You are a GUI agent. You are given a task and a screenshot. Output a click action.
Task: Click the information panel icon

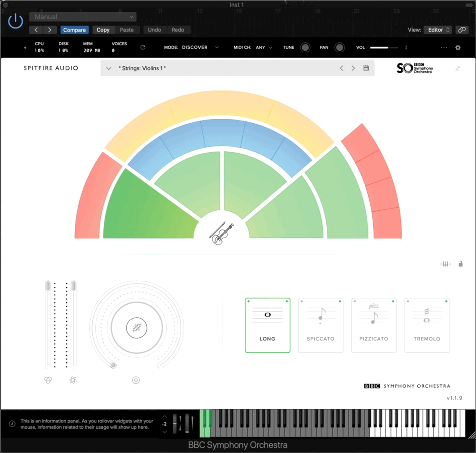click(12, 424)
